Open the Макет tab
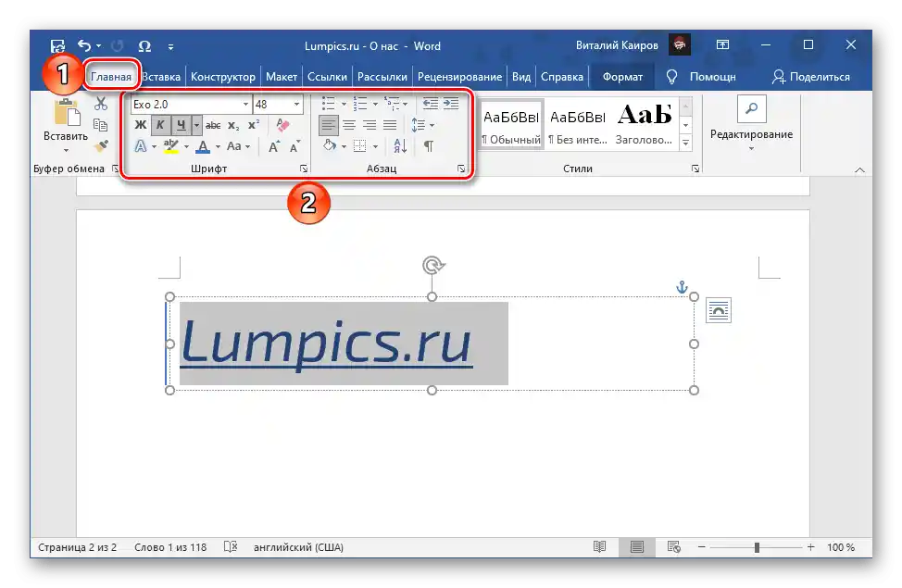The height and width of the screenshot is (588, 902). pos(282,77)
